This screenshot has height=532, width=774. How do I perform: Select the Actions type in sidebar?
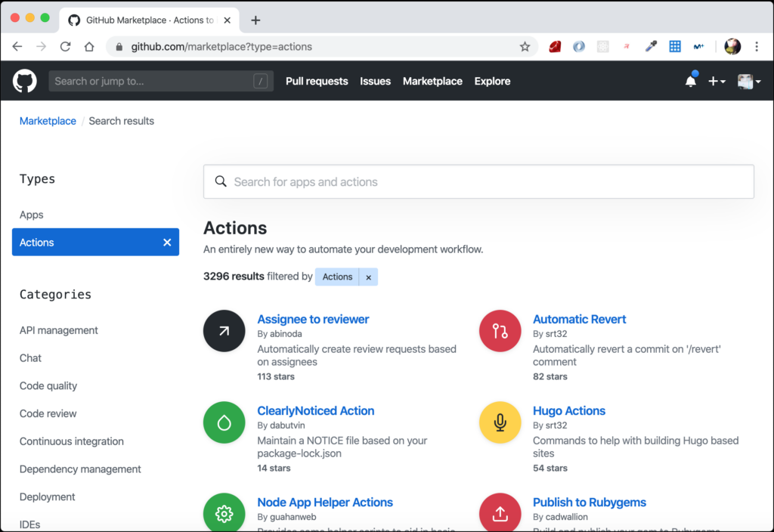(x=95, y=242)
